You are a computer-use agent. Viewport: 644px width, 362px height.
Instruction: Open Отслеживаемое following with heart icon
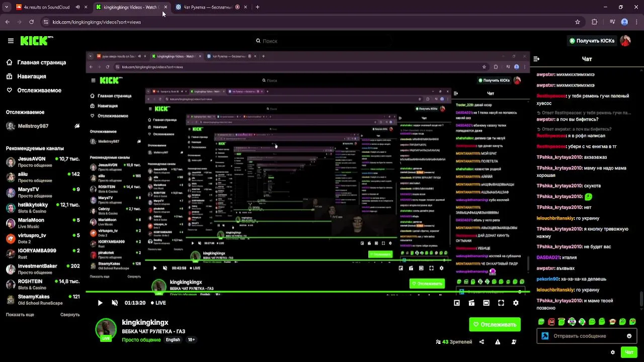34,90
